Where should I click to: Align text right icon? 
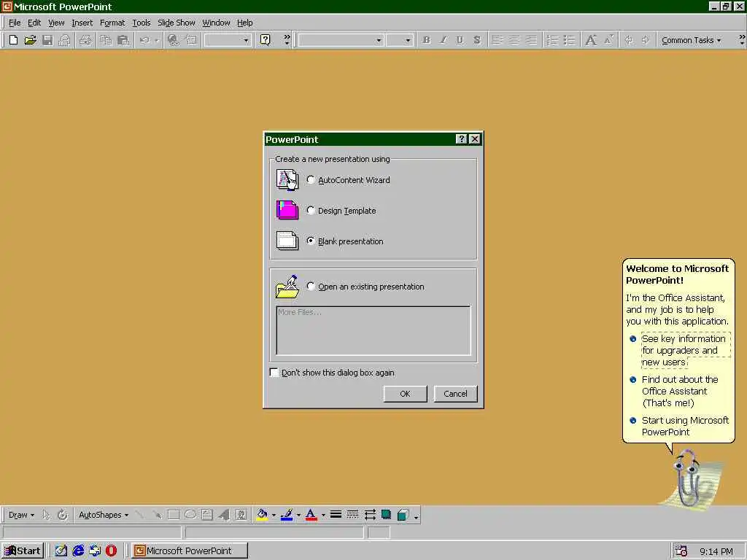(531, 40)
